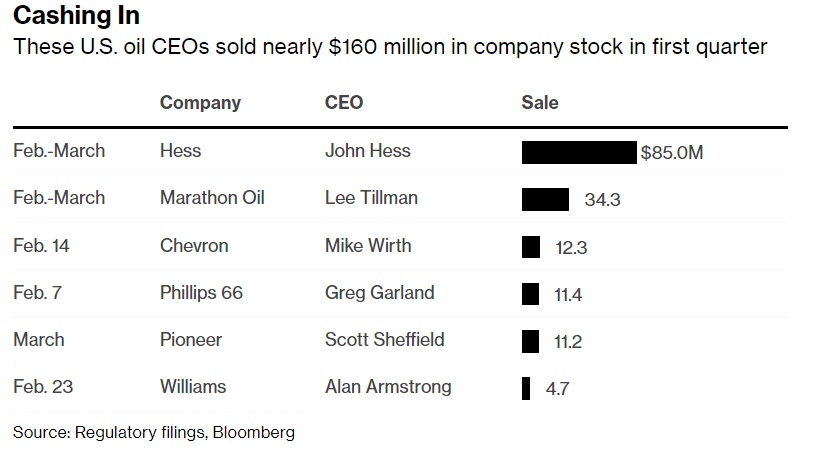Click the Feb. 14 date cell
This screenshot has width=819, height=465.
coord(43,245)
